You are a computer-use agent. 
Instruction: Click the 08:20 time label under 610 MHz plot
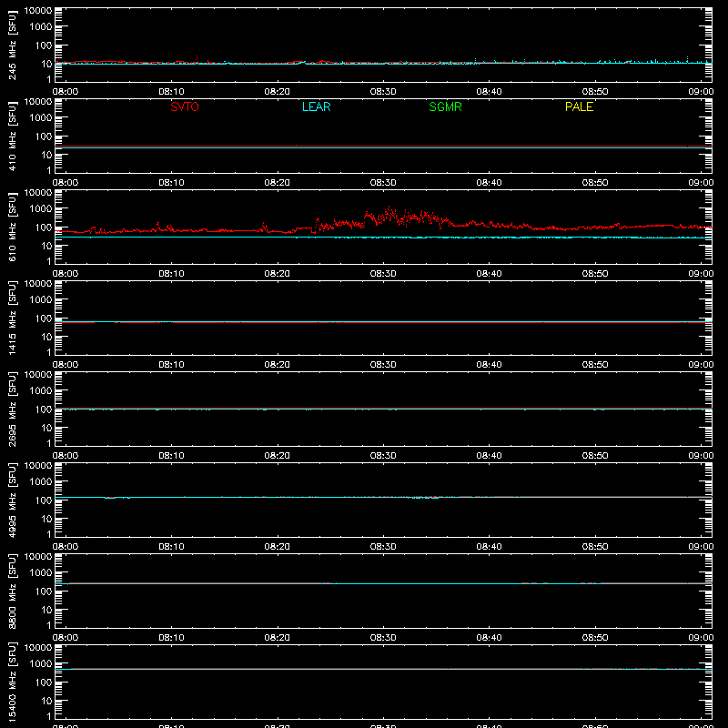coord(278,274)
